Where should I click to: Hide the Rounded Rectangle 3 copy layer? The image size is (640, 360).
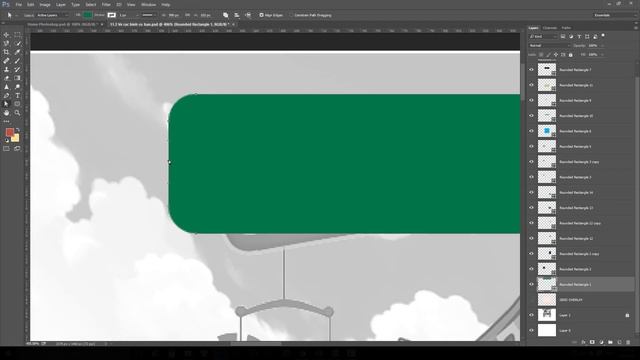point(531,162)
